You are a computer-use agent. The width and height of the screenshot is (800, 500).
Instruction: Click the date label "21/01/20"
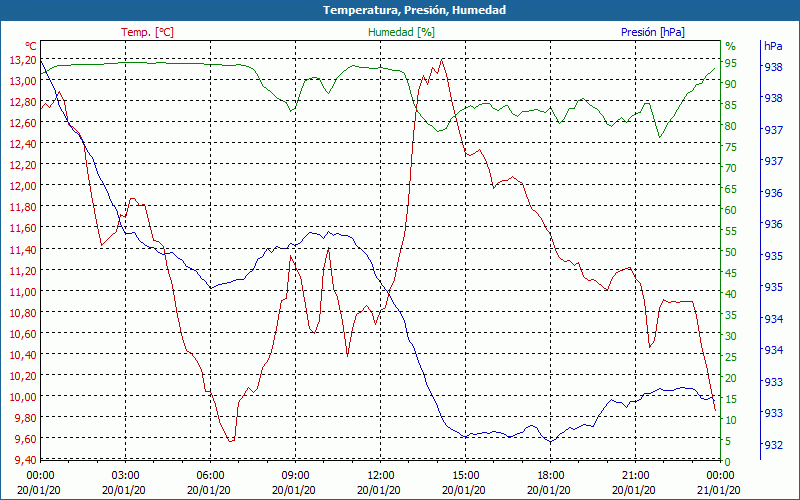718,490
